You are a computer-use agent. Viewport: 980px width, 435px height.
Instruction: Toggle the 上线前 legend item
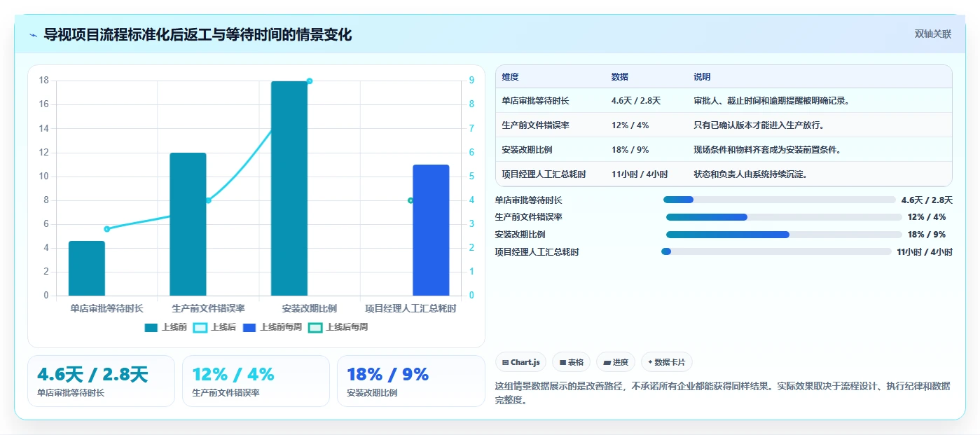166,327
